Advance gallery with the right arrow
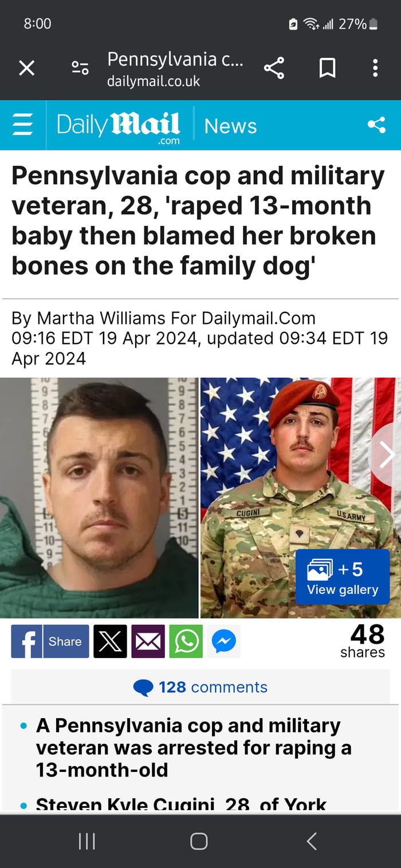 (387, 455)
